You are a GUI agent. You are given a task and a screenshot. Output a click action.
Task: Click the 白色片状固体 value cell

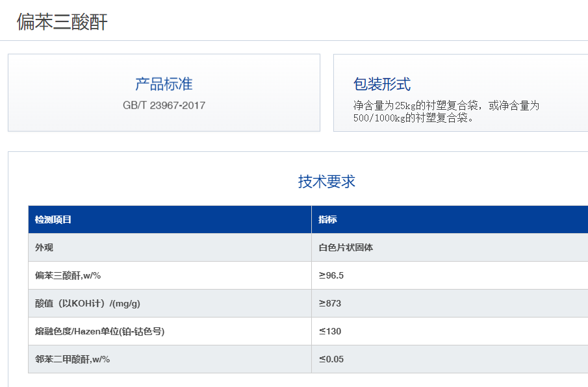[x=450, y=247]
